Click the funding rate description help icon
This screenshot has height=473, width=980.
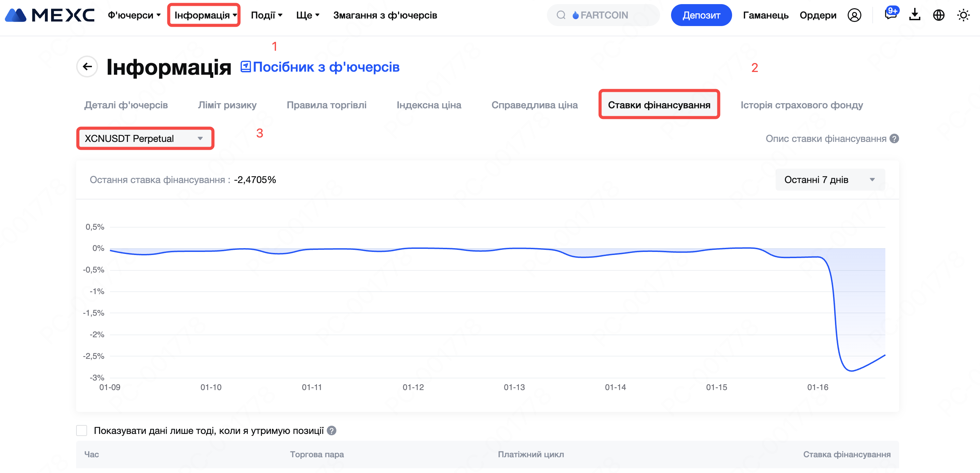894,138
